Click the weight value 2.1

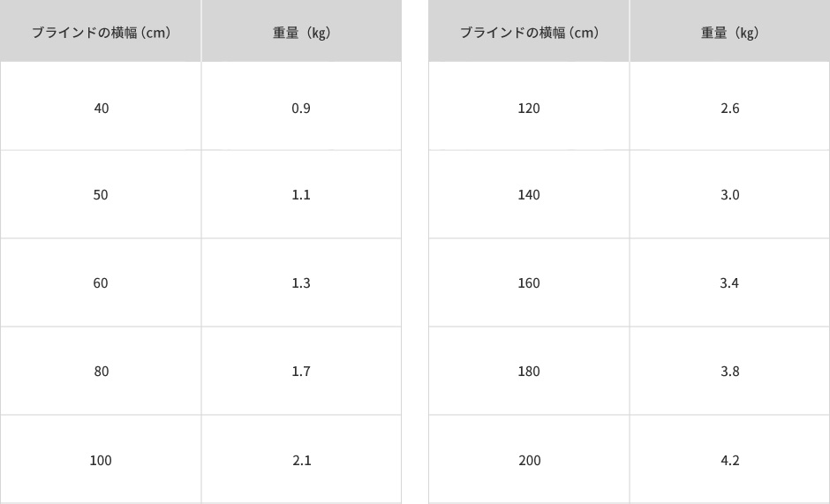302,461
